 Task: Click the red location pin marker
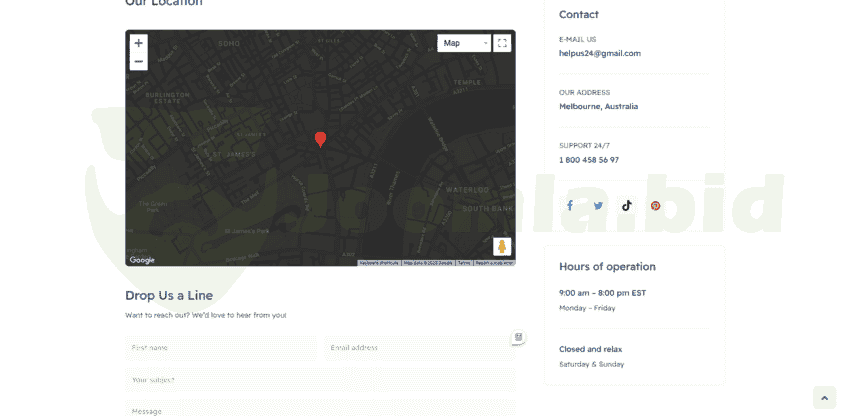[x=320, y=139]
